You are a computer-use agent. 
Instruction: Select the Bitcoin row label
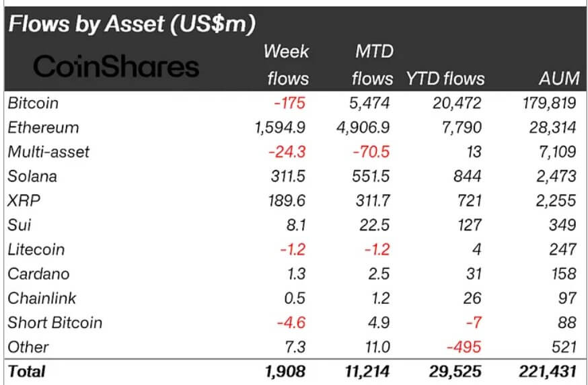(33, 103)
